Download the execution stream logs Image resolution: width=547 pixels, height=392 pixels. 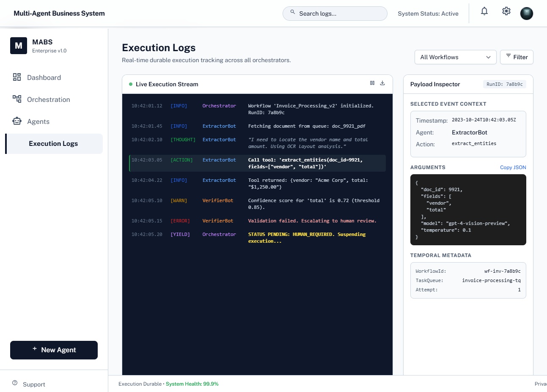(x=382, y=83)
